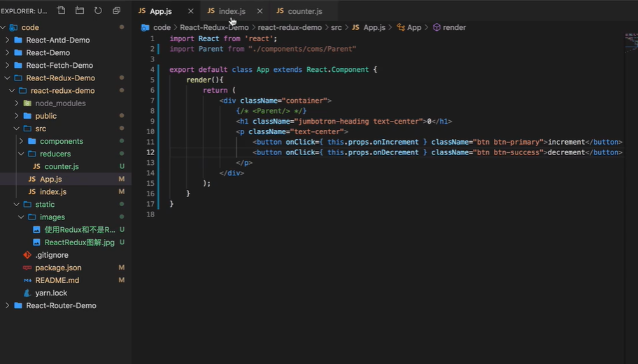The width and height of the screenshot is (638, 364).
Task: Switch to the counter.js tab
Action: [305, 11]
